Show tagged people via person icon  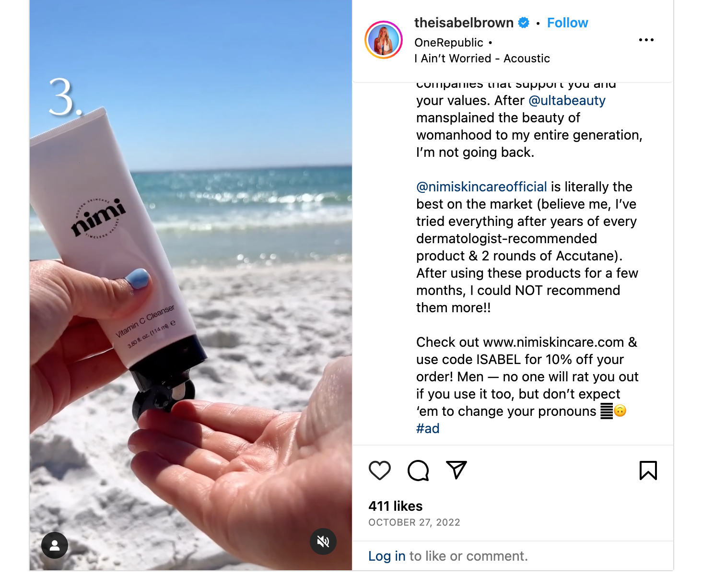pyautogui.click(x=55, y=545)
